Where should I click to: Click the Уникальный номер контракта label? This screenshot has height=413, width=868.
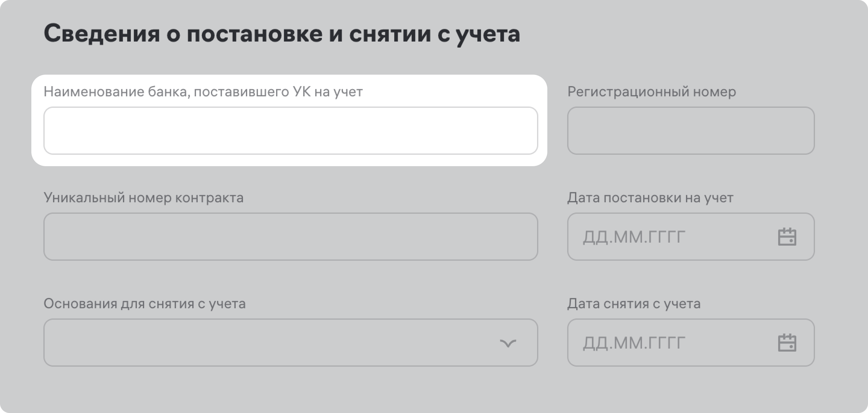coord(143,198)
